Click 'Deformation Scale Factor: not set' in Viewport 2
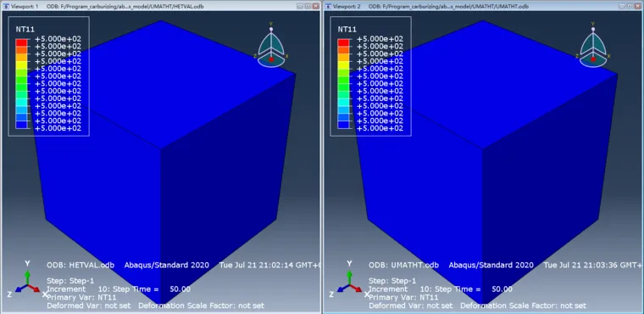Screen dimensions: 644x314 524,306
